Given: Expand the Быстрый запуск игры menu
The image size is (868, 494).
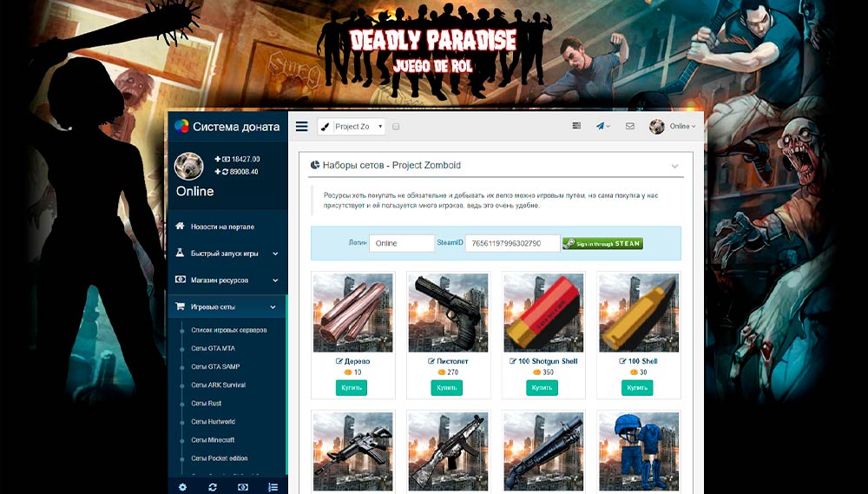Looking at the screenshot, I should pos(227,254).
